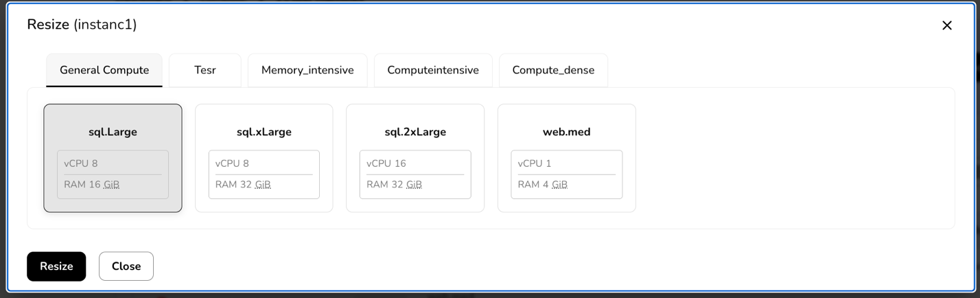The height and width of the screenshot is (298, 980).
Task: Switch to the Computeintensive tab
Action: coord(433,70)
